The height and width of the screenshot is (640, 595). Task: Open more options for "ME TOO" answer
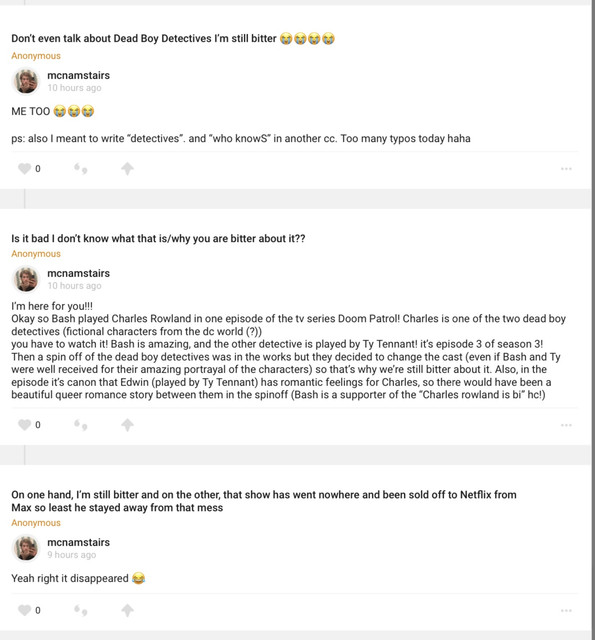click(566, 168)
